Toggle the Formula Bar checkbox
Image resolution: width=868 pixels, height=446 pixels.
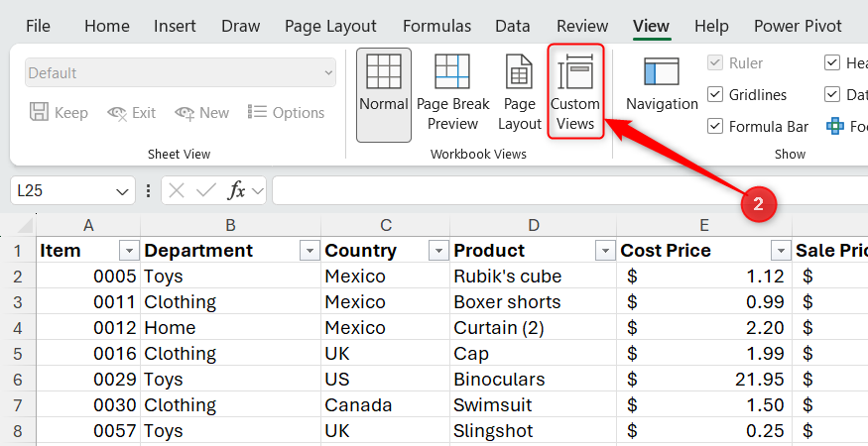[715, 127]
